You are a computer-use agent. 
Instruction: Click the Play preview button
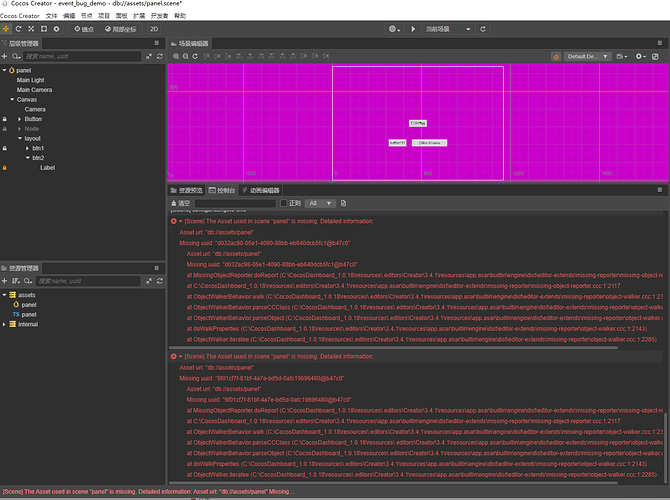pos(413,29)
